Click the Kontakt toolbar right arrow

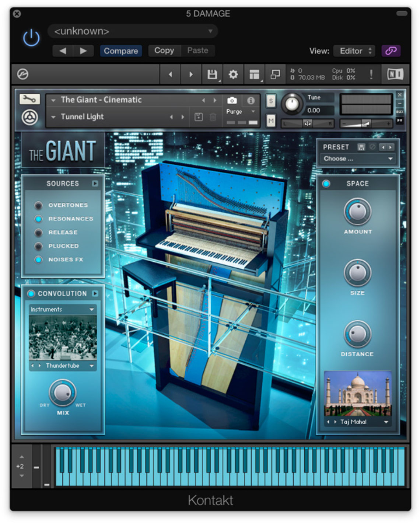click(x=191, y=74)
